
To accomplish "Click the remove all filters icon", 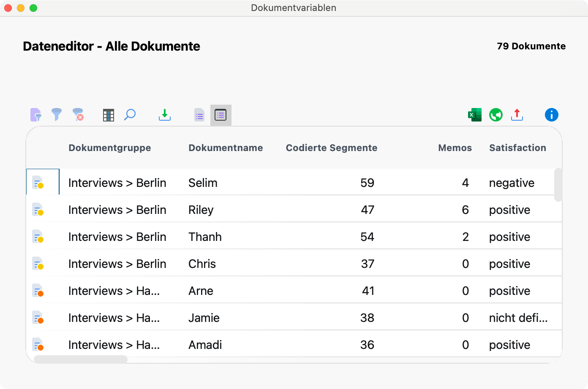I will point(78,115).
